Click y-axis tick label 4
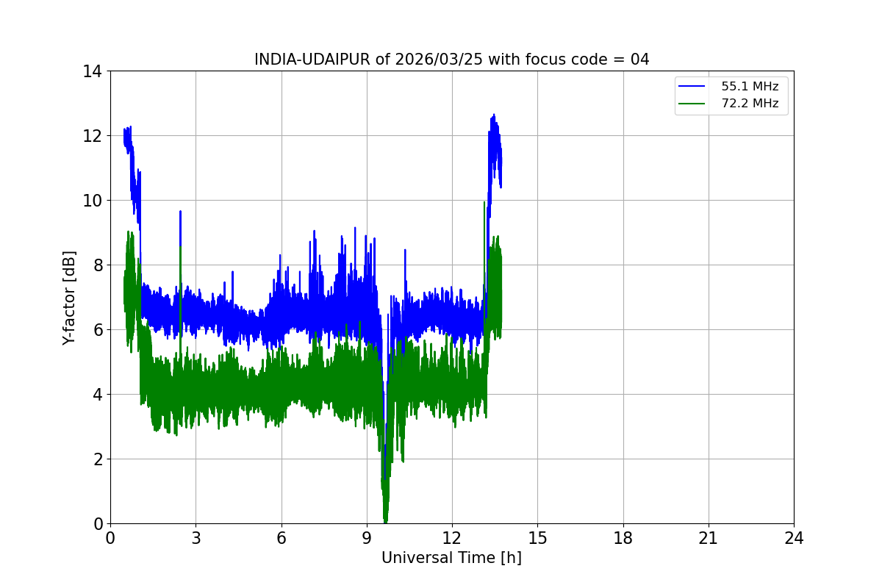882x588 pixels. point(98,395)
